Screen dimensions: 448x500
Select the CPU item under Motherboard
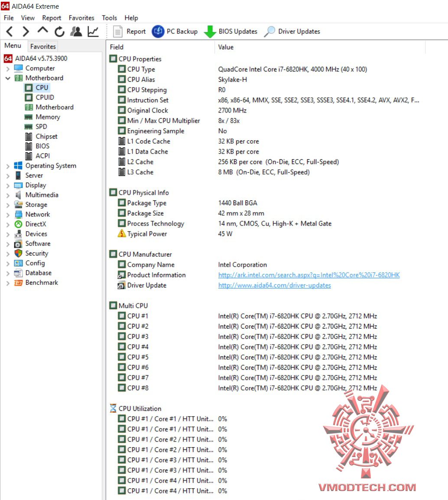click(x=42, y=87)
